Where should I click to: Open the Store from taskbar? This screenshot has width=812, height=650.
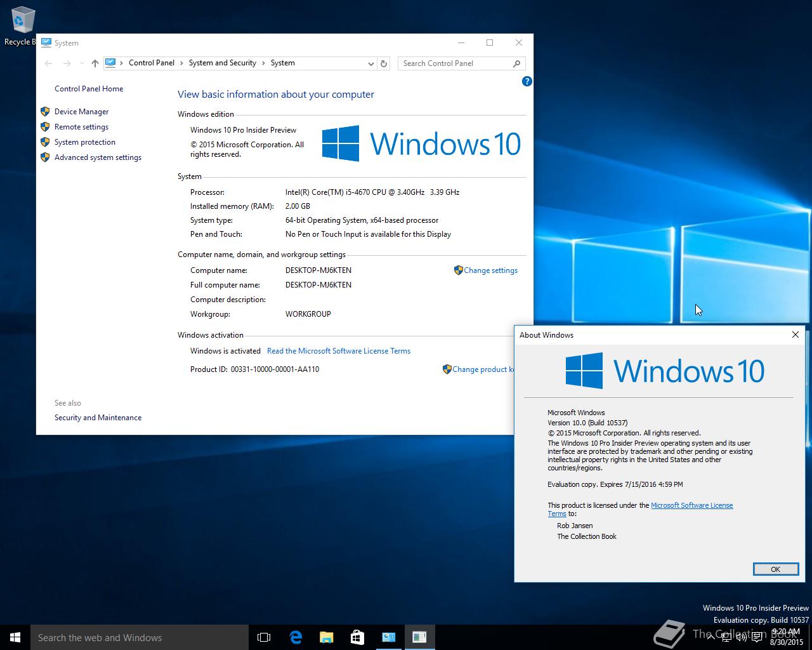point(357,637)
